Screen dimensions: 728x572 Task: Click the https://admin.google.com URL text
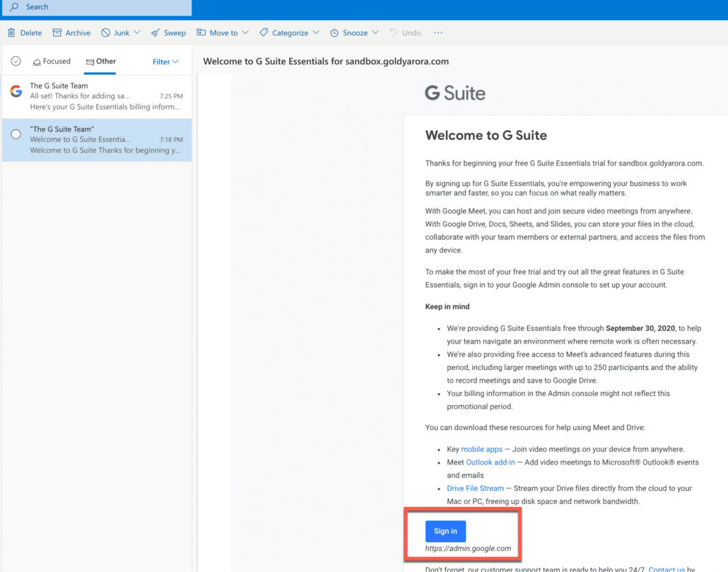(468, 549)
